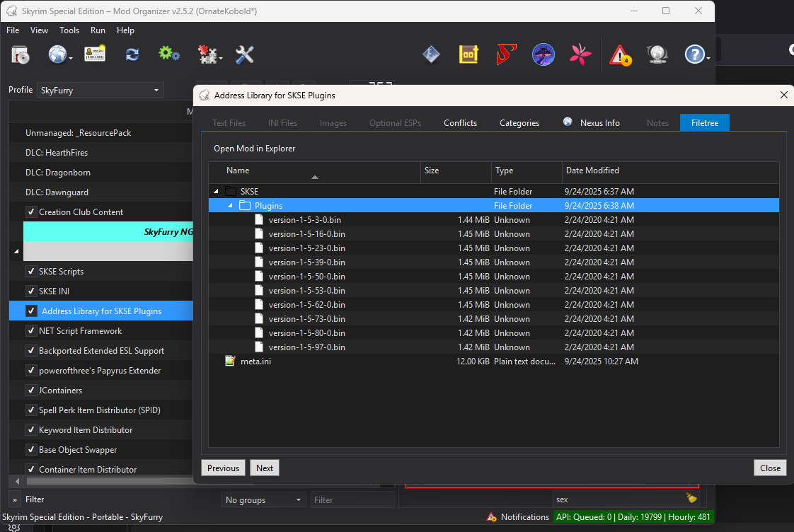This screenshot has width=794, height=532.
Task: Click the Close button in dialog
Action: pyautogui.click(x=770, y=468)
